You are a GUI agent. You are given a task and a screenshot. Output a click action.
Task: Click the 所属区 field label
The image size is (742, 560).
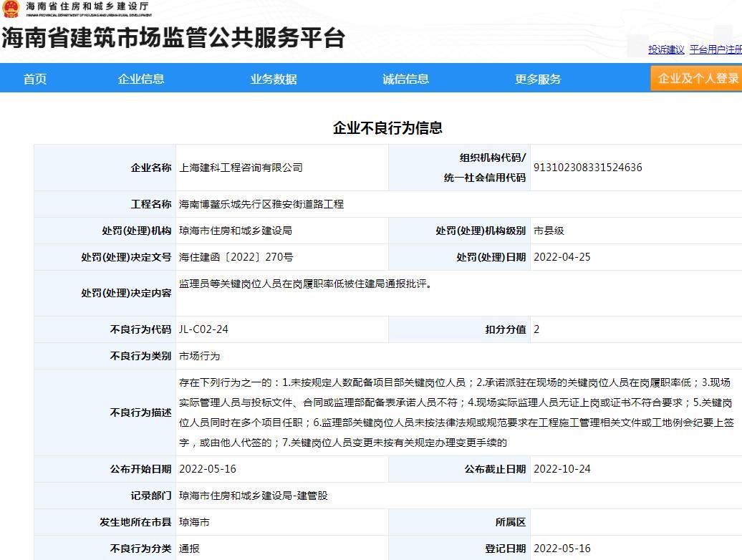pos(511,522)
